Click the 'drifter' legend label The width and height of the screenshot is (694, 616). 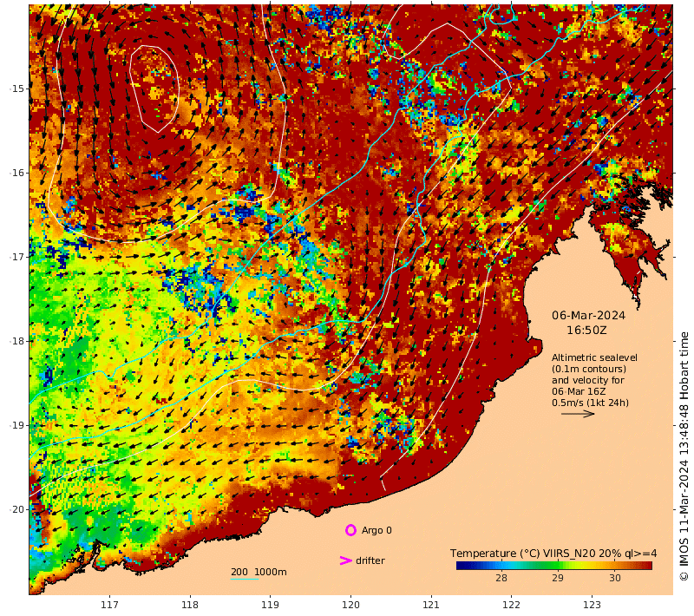click(x=370, y=560)
